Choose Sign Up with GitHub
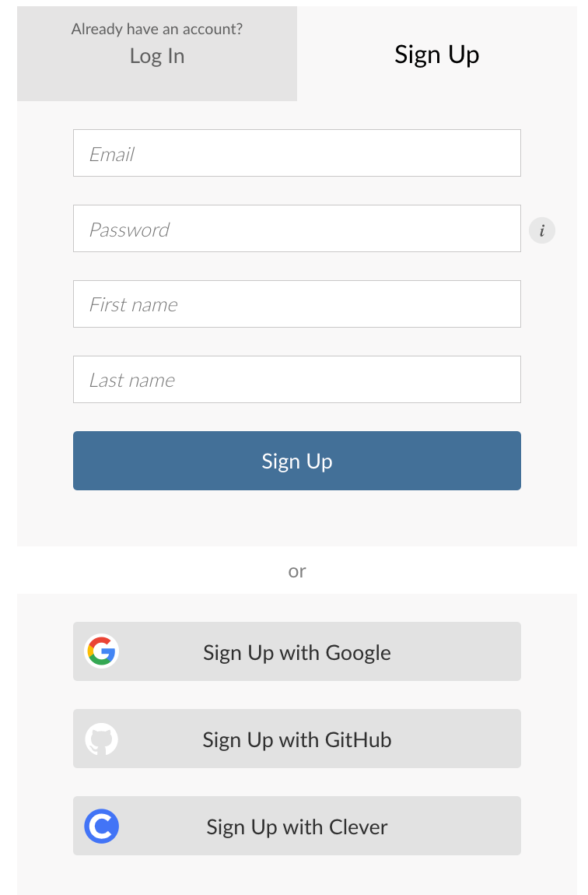The height and width of the screenshot is (895, 588). click(296, 739)
